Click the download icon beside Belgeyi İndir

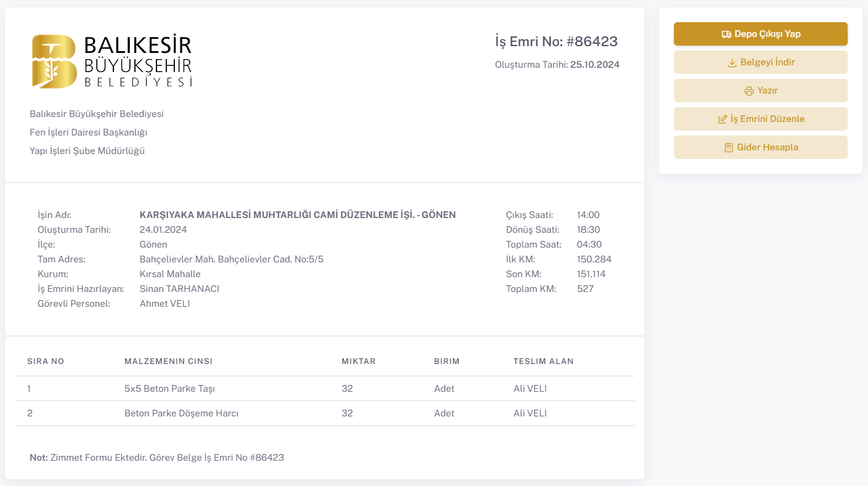coord(732,63)
